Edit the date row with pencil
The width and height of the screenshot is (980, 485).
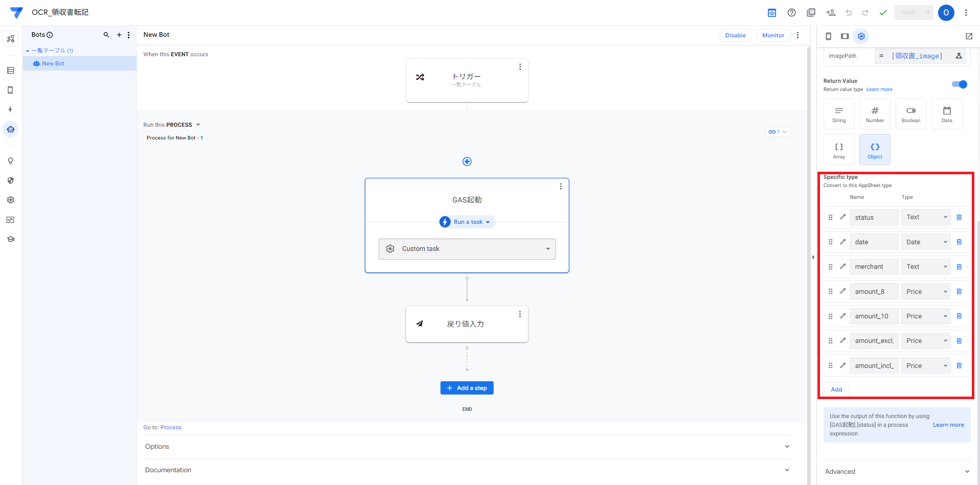pos(842,242)
